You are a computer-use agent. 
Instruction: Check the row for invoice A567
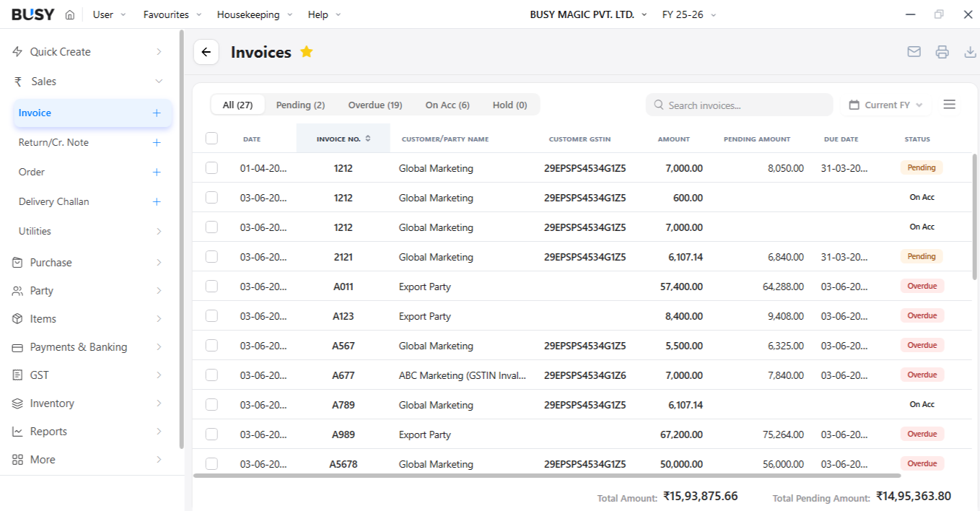[211, 346]
